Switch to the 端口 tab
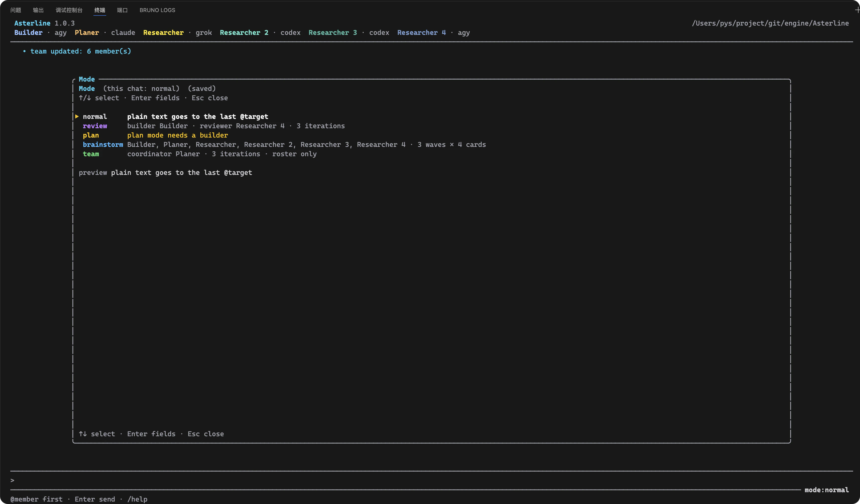The height and width of the screenshot is (504, 860). (122, 10)
